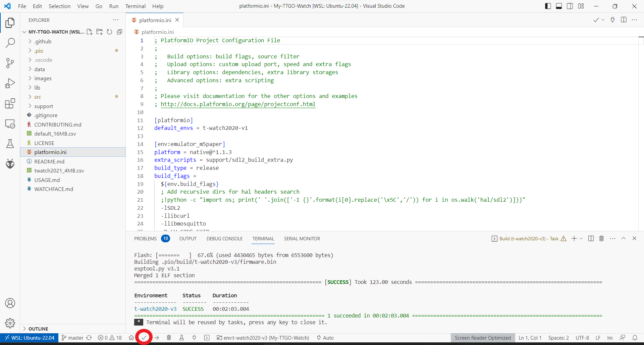This screenshot has height=345, width=644.
Task: Click PlatformIO Upload arrow in status bar
Action: 157,338
